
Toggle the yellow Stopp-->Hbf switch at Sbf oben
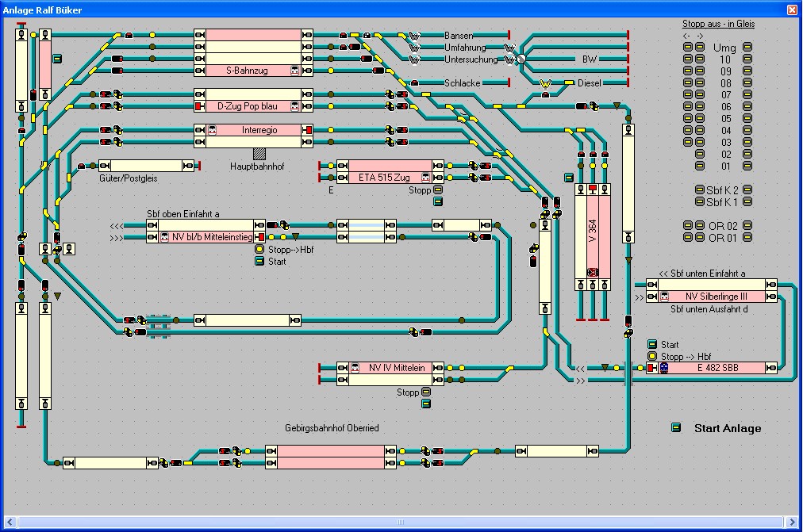coord(259,250)
